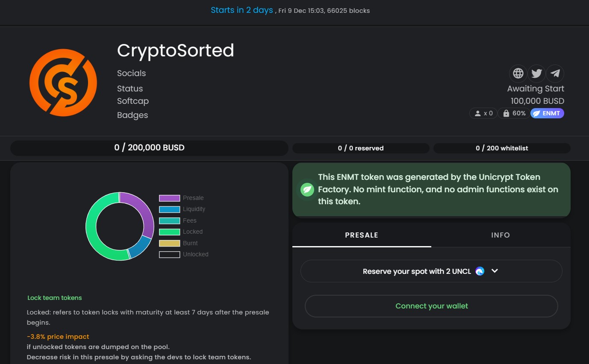Click the 60% lock badge
This screenshot has width=589, height=364.
[x=514, y=113]
